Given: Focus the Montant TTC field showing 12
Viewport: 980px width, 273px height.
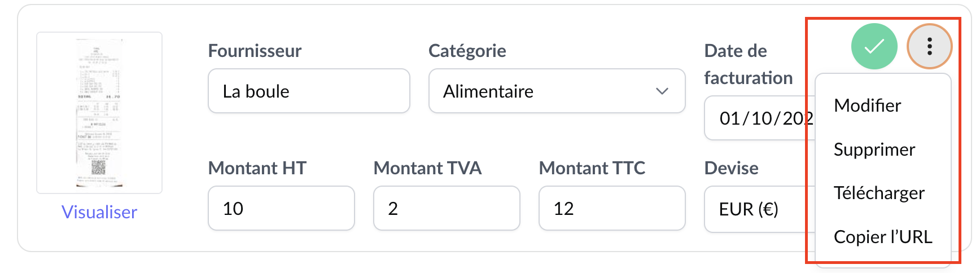Looking at the screenshot, I should tap(612, 209).
